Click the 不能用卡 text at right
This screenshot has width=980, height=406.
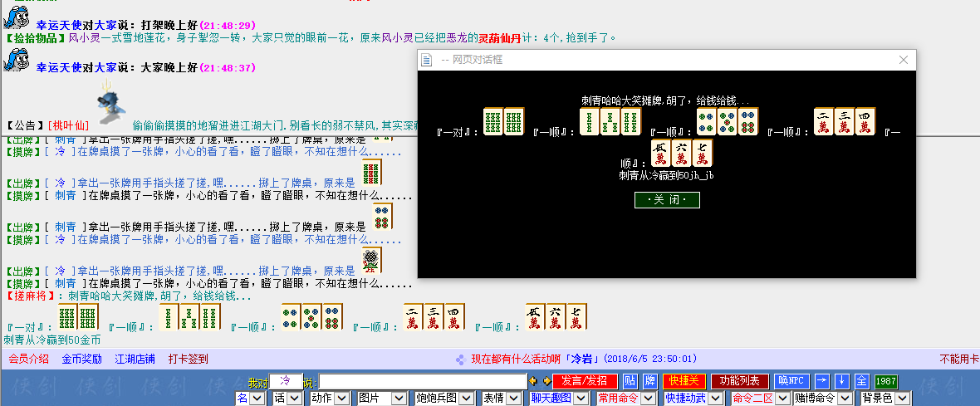[959, 360]
